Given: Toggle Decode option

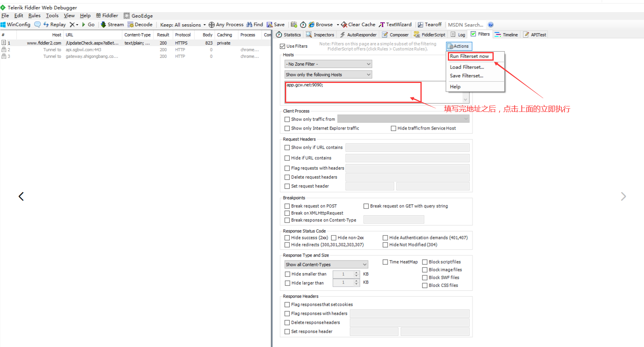Looking at the screenshot, I should pyautogui.click(x=140, y=24).
